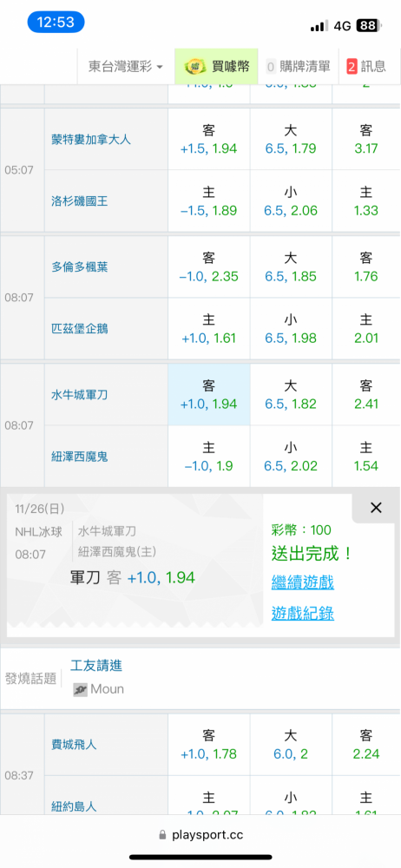The height and width of the screenshot is (868, 401).
Task: Click the 遊戲紀錄 link
Action: coord(302,613)
